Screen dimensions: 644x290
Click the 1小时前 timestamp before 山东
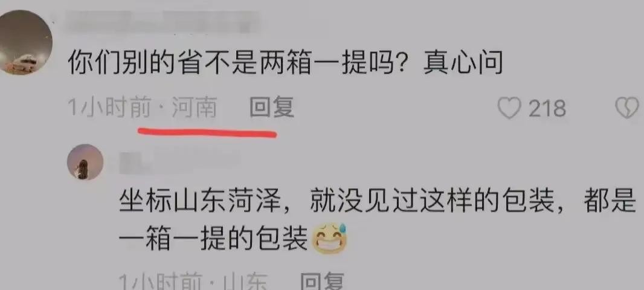pyautogui.click(x=160, y=282)
